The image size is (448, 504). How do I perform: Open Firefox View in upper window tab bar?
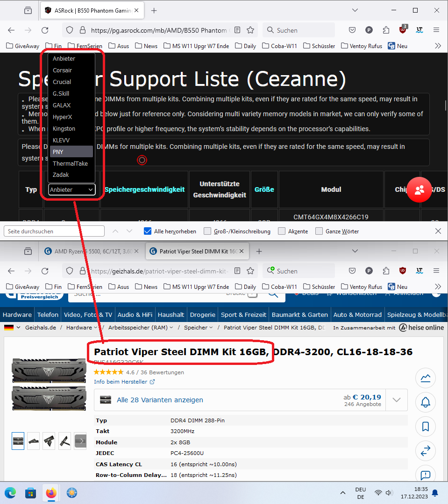(28, 11)
